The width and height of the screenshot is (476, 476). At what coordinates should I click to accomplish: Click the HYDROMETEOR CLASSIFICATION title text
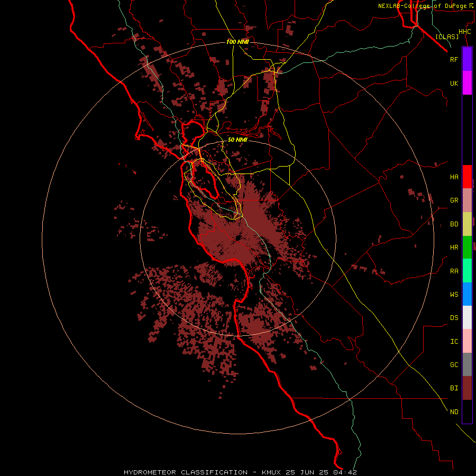click(x=186, y=472)
